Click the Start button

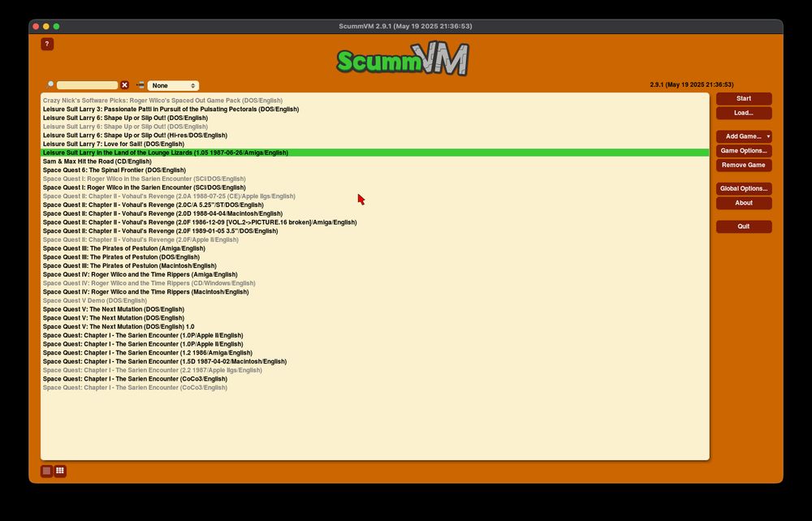pos(744,99)
